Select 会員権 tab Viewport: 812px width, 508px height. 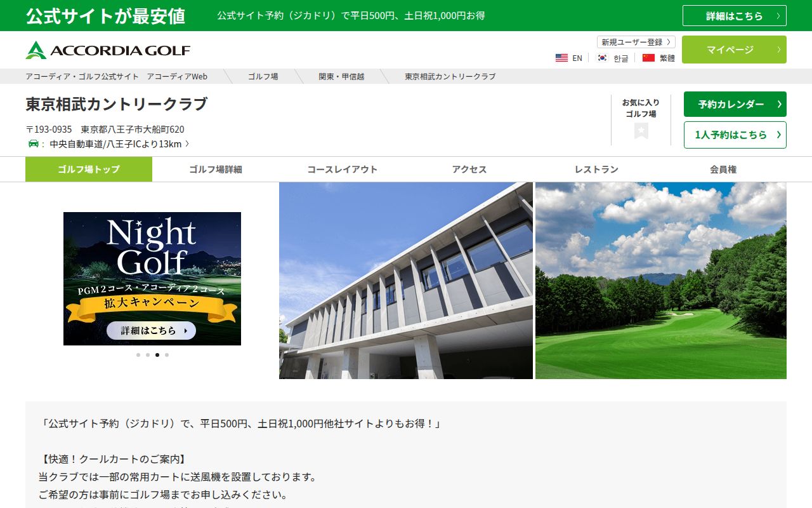723,170
